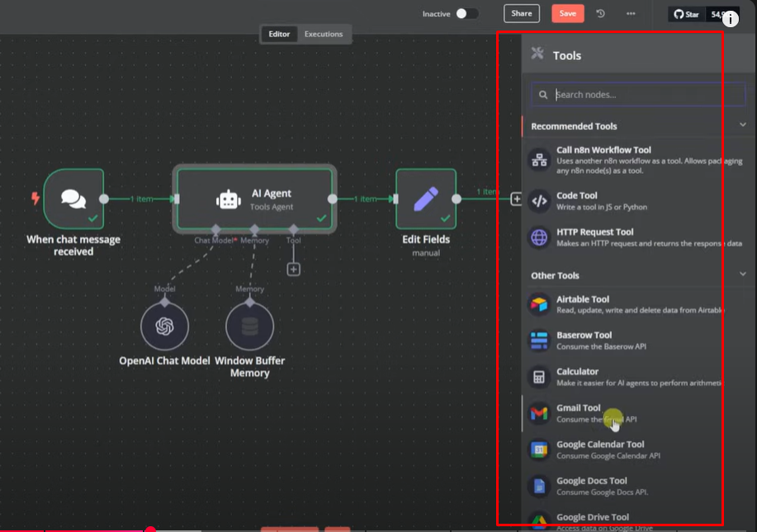The height and width of the screenshot is (532, 757).
Task: Add a tool via plus under Tool
Action: point(294,269)
